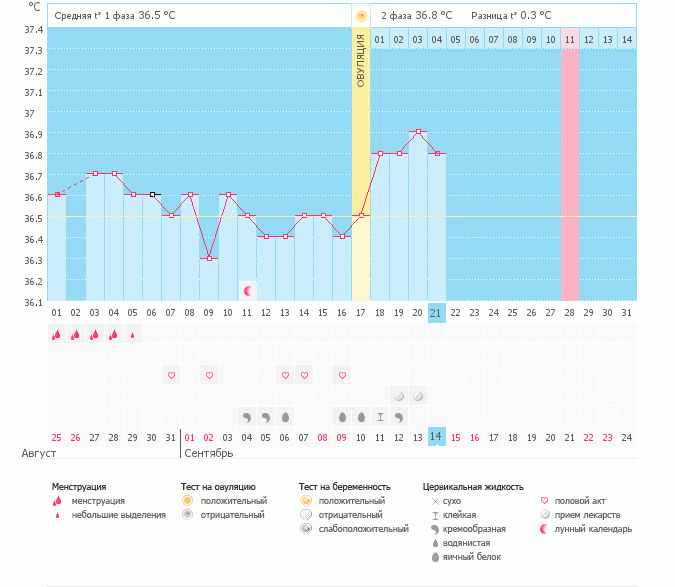The image size is (675, 587).
Task: Select the peak temperature point at 36.9
Action: pyautogui.click(x=418, y=132)
